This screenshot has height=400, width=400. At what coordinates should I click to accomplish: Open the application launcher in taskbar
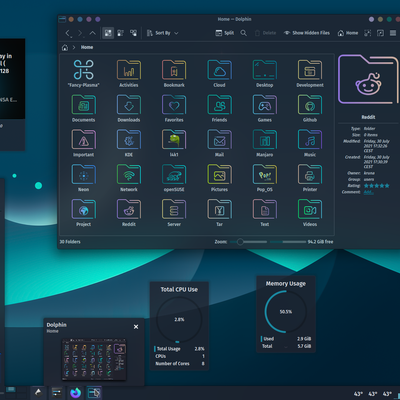coord(38,393)
